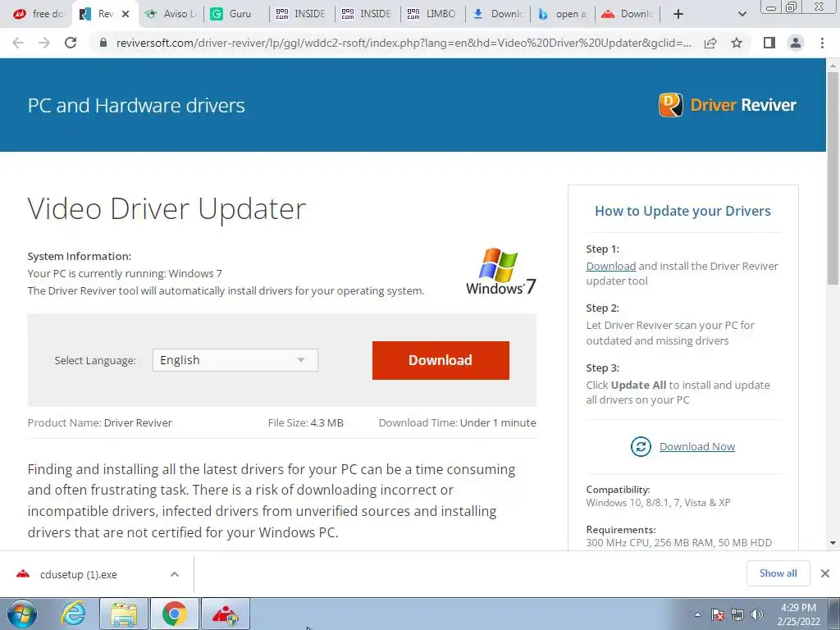
Task: Open the tab search dropdown arrow
Action: 742,14
